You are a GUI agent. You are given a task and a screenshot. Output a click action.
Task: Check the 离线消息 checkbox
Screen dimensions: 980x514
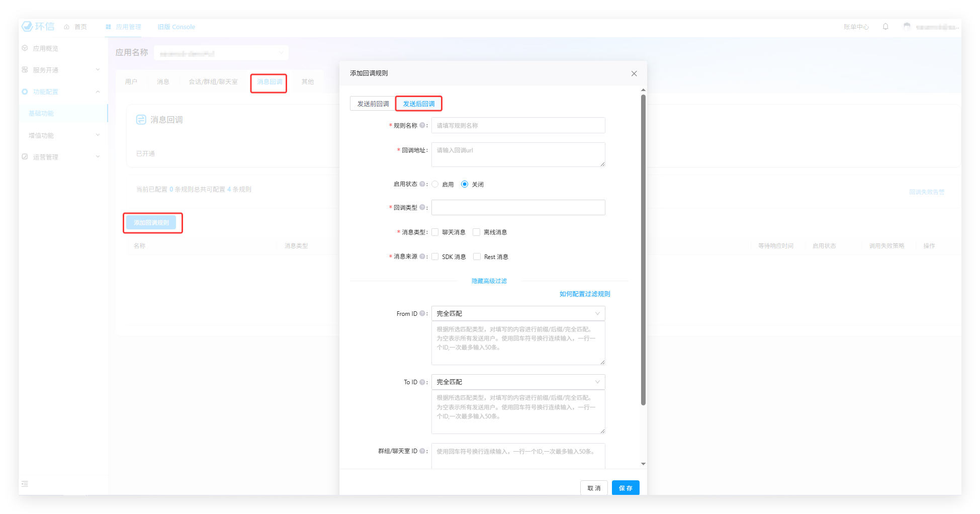[x=477, y=232]
